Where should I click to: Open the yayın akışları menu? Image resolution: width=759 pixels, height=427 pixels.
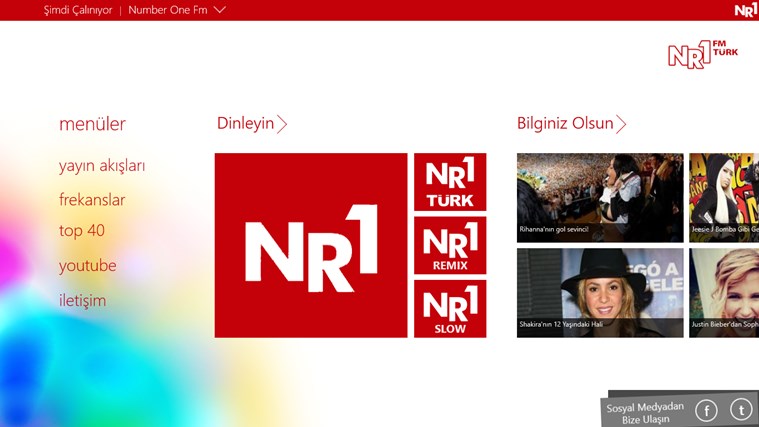coord(102,166)
